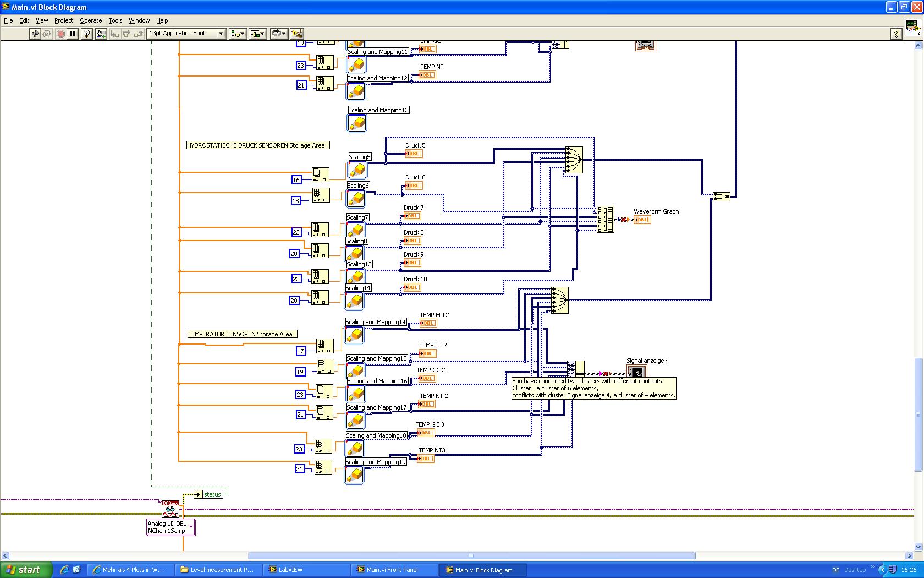The height and width of the screenshot is (578, 924).
Task: Toggle Retain Wire Values button
Action: [101, 34]
